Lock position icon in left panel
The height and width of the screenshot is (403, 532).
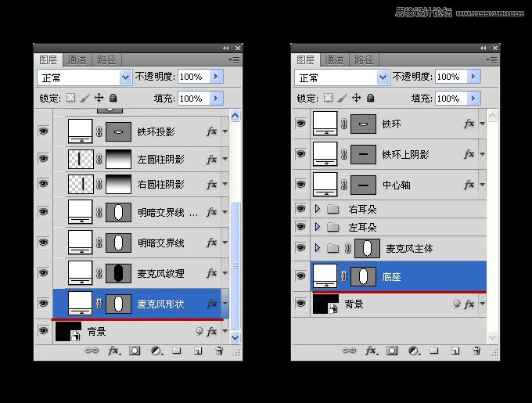coord(99,98)
